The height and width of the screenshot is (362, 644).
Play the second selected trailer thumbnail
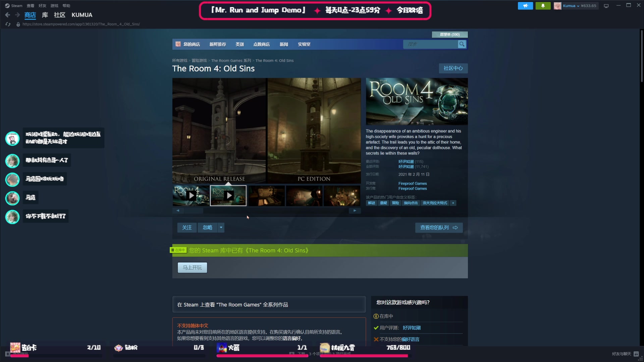[228, 195]
